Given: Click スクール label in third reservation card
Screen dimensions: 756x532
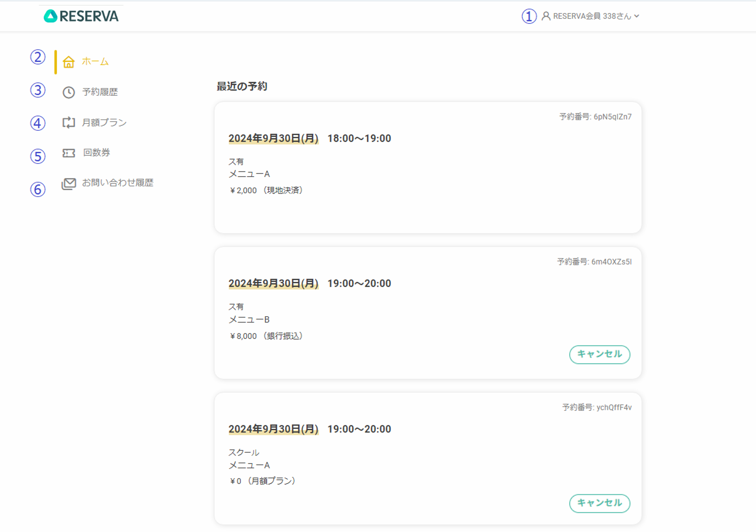Looking at the screenshot, I should point(244,452).
